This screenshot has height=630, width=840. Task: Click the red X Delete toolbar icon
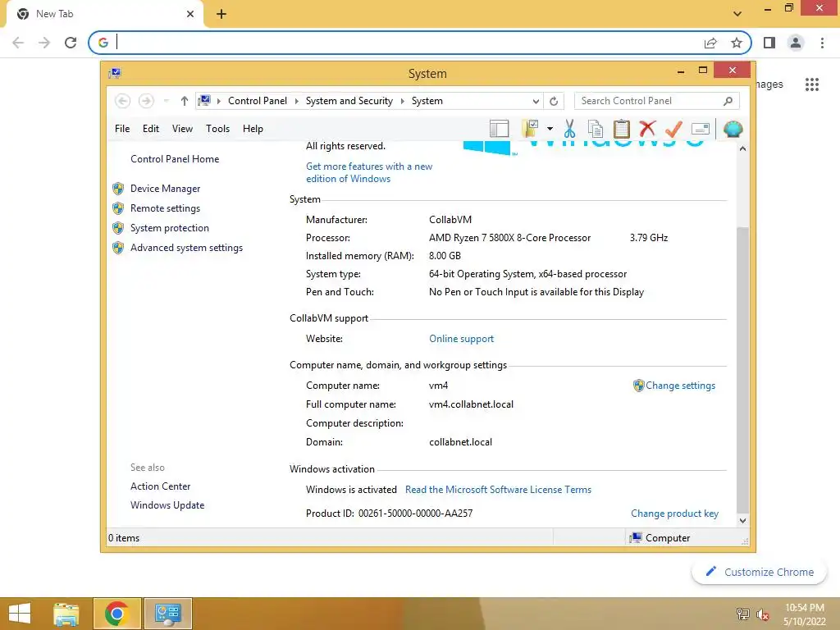click(x=647, y=129)
